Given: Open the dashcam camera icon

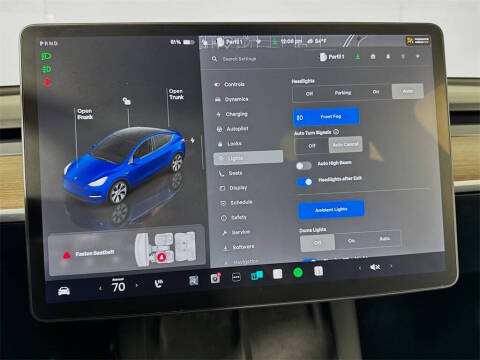Looking at the screenshot, I should pos(215,278).
